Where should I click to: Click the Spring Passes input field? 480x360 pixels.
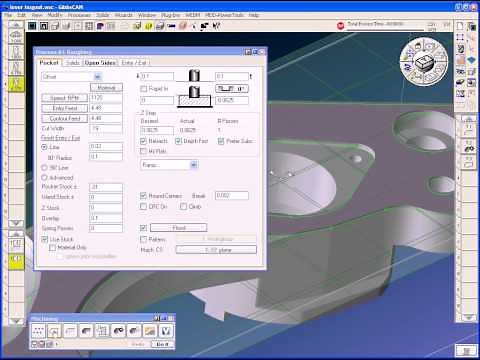[106, 229]
